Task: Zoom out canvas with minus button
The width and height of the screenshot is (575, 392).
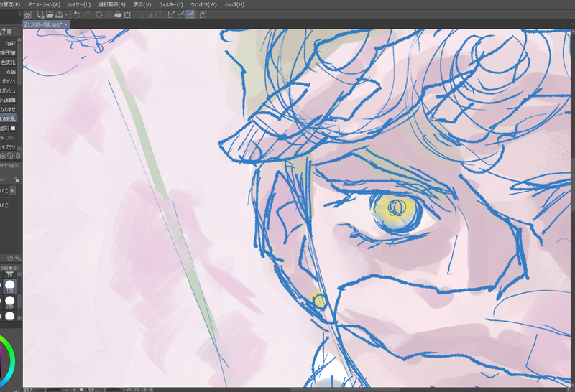Action: coord(66,390)
